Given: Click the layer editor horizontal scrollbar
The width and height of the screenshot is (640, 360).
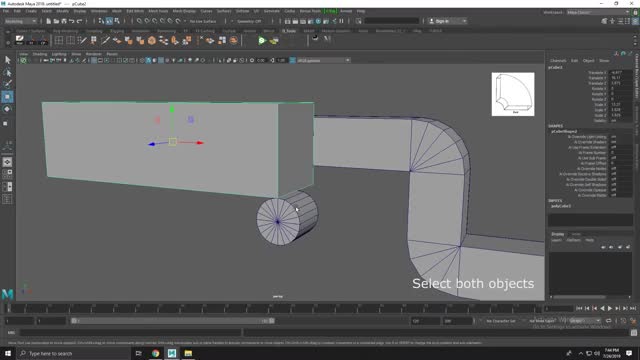Looking at the screenshot, I should [580, 297].
